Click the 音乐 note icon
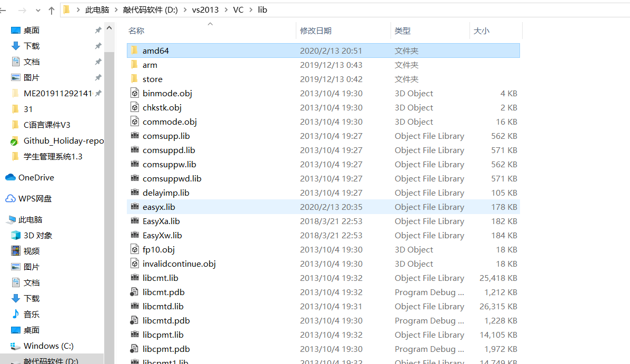630x364 pixels. (x=16, y=314)
